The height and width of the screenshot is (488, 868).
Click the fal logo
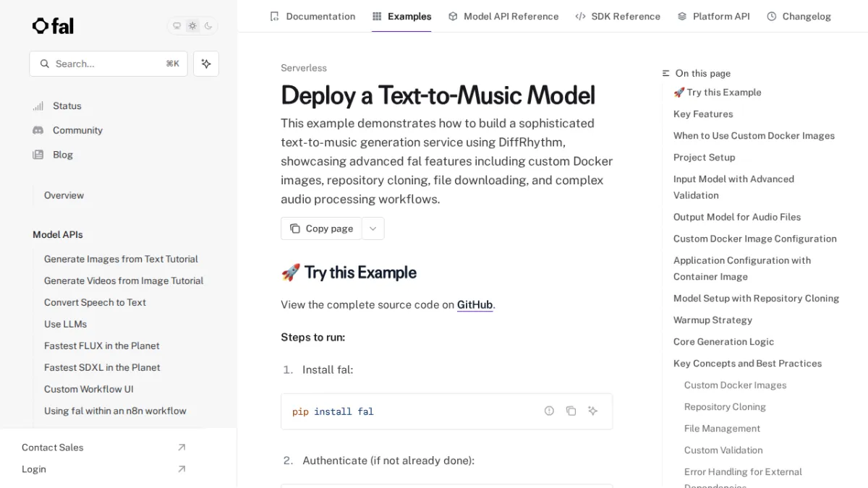point(53,26)
